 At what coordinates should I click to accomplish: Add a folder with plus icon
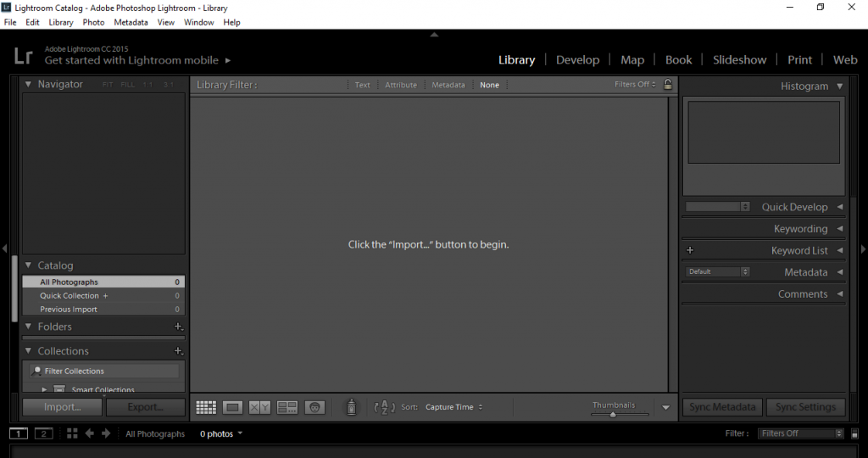pyautogui.click(x=178, y=327)
